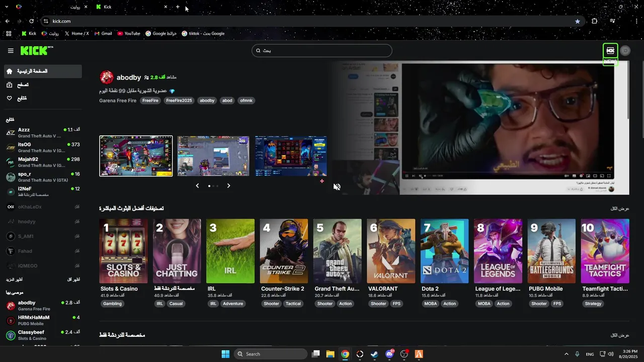Click the home icon in sidebar

coord(9,71)
